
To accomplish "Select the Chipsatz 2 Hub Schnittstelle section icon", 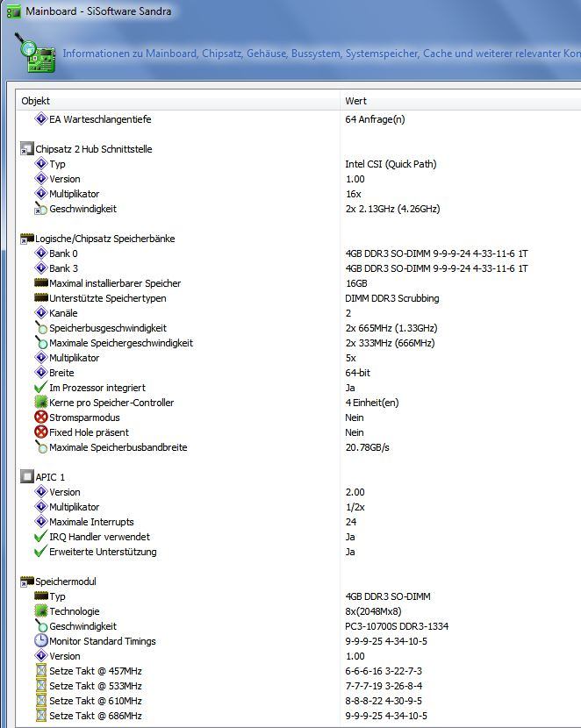I will (x=27, y=149).
